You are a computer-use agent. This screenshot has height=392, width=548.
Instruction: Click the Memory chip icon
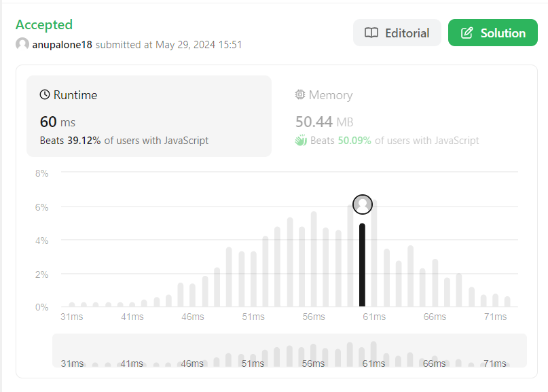(300, 94)
